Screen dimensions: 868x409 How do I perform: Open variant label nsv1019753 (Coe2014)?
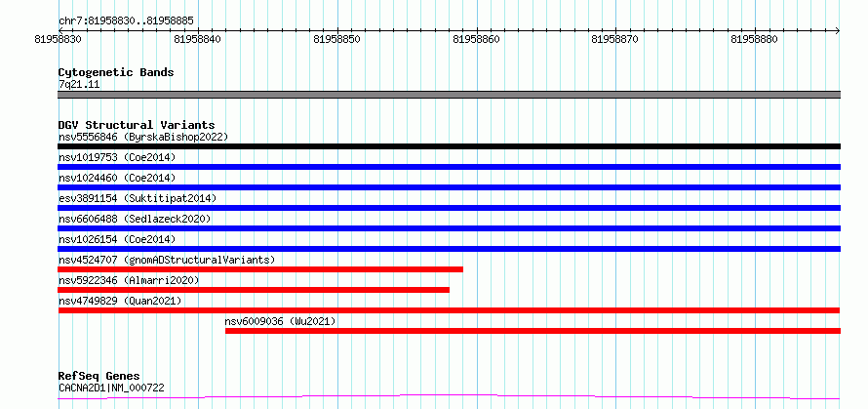pos(117,157)
